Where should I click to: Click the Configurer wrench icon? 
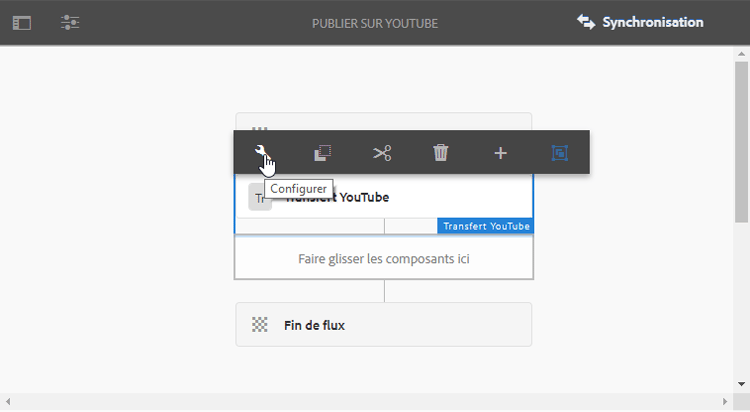[261, 152]
